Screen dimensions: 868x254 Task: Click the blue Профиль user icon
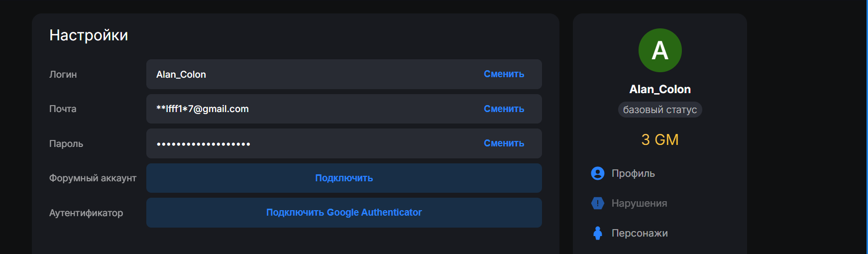597,173
